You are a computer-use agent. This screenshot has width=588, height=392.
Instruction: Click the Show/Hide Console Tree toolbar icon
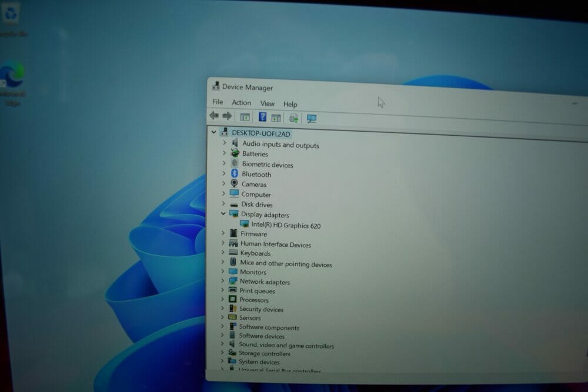(x=245, y=118)
